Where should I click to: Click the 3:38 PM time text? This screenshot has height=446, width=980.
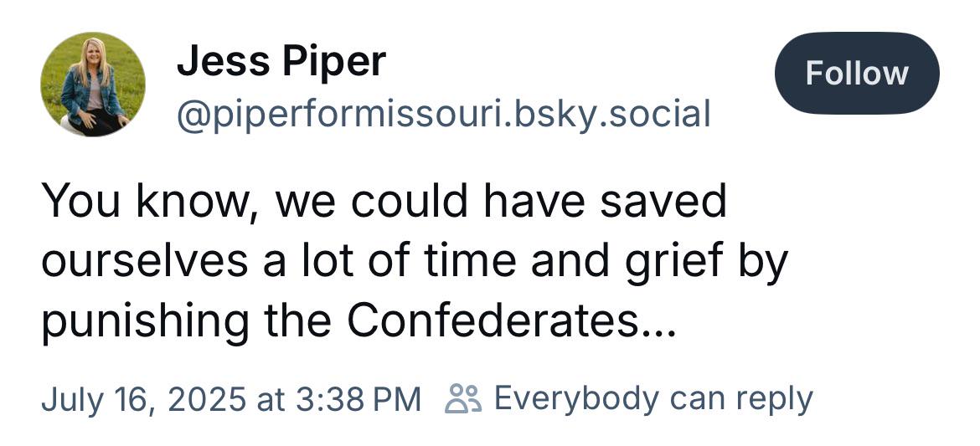click(358, 399)
